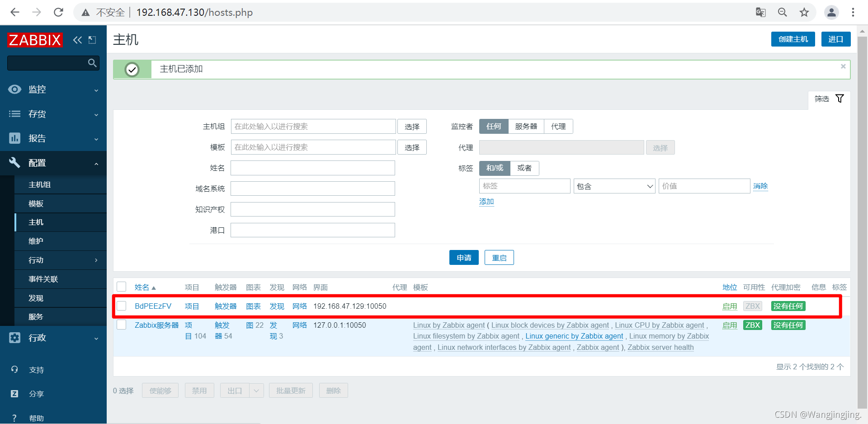This screenshot has width=868, height=424.
Task: Click the reports bar chart icon
Action: pos(14,138)
